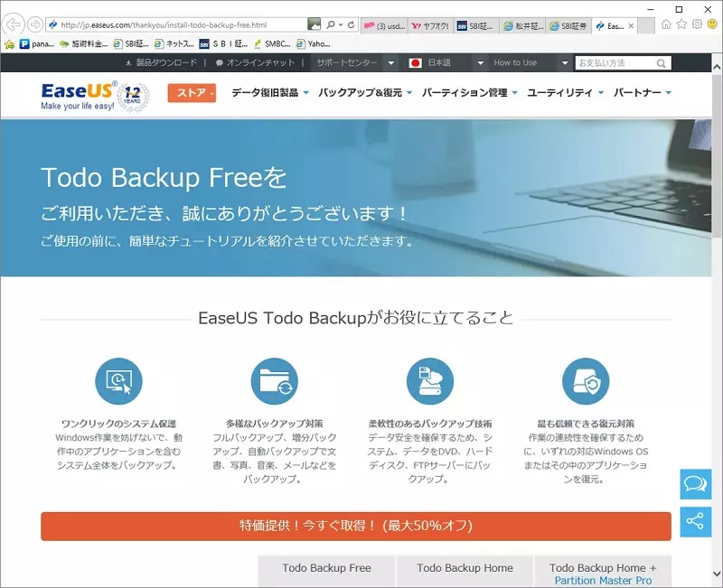
Task: Click the 最も信頼できる復元対策 icon
Action: (586, 381)
